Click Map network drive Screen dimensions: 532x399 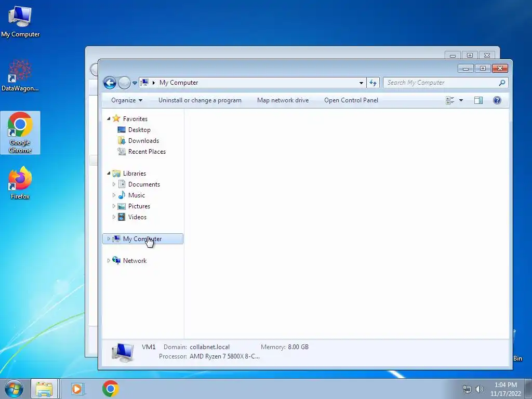pos(283,100)
